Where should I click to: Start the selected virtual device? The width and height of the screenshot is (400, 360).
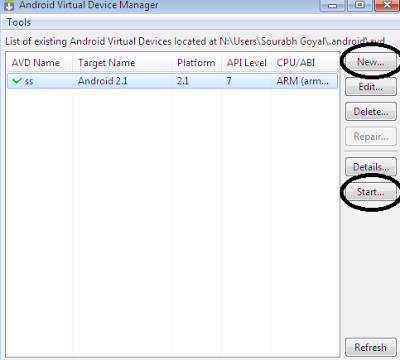(x=371, y=192)
